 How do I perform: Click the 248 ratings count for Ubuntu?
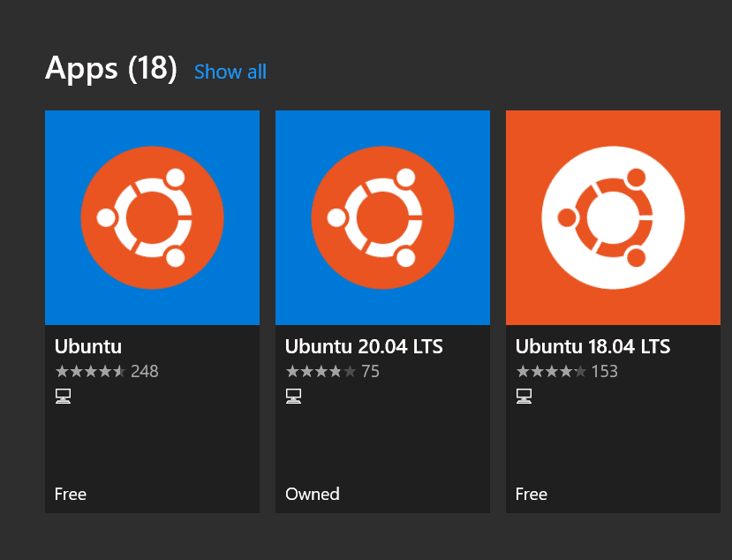tap(145, 372)
